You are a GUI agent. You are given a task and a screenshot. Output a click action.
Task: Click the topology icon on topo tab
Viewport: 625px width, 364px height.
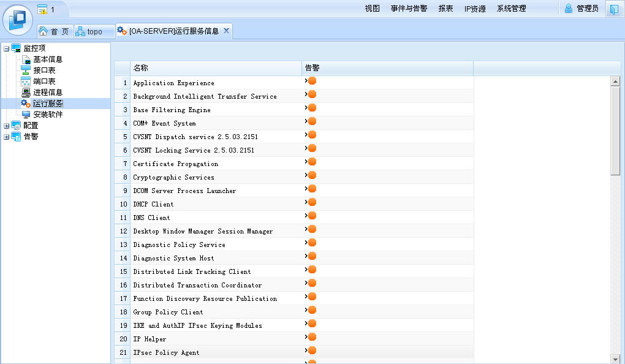point(80,31)
